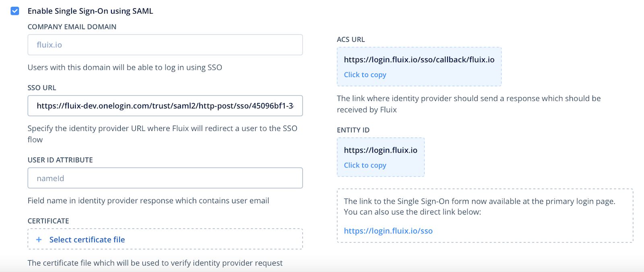The width and height of the screenshot is (644, 272).
Task: Click the Entity ID https://login.fluix.io value
Action: point(380,150)
